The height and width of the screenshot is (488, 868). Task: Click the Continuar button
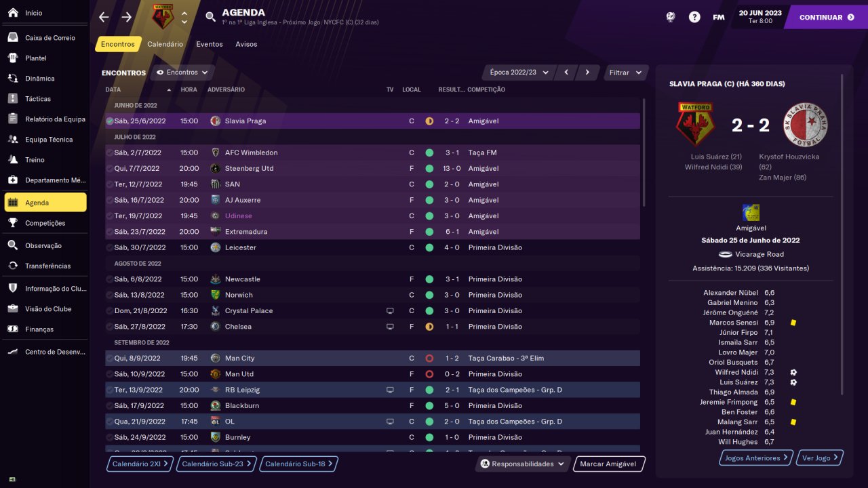coord(826,18)
